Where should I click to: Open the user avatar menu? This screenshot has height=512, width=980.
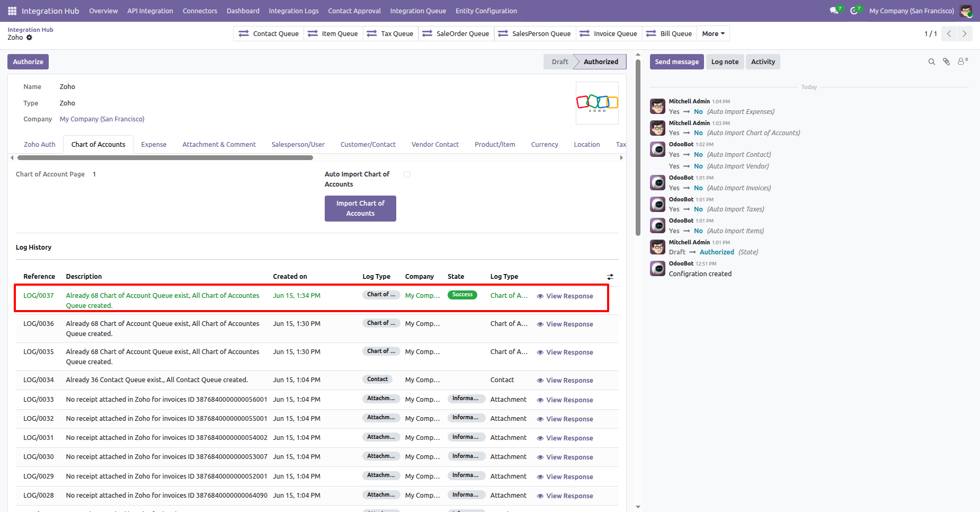(x=966, y=11)
